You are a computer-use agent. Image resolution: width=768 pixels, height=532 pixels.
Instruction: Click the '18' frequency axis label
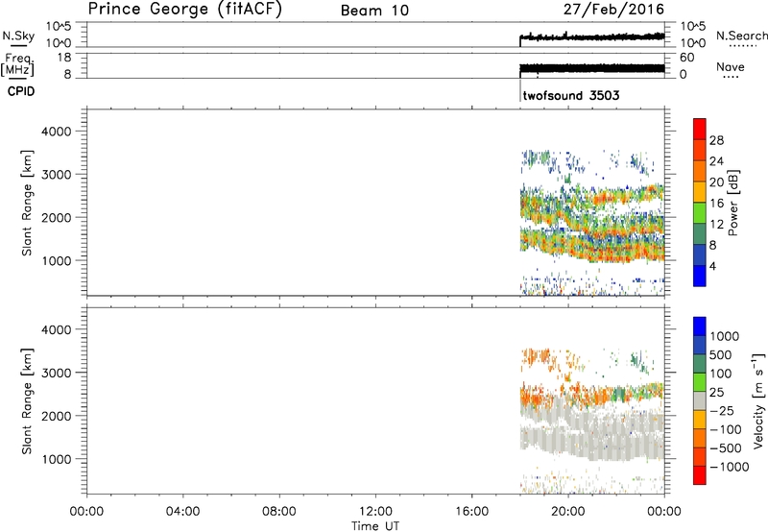(x=64, y=58)
